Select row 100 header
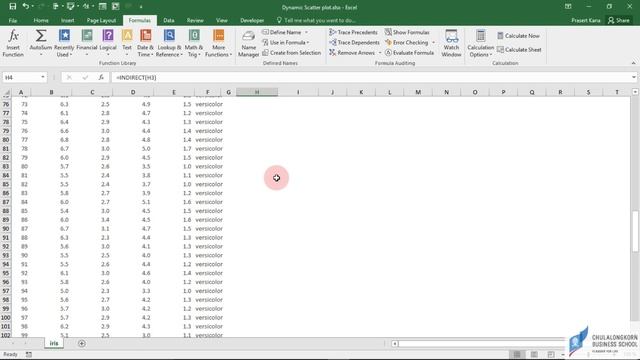The width and height of the screenshot is (640, 360). coord(6,317)
